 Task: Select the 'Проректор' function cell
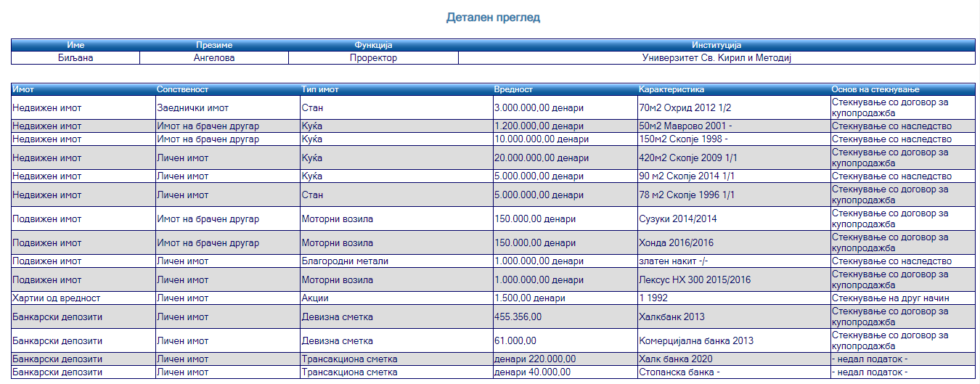[373, 58]
